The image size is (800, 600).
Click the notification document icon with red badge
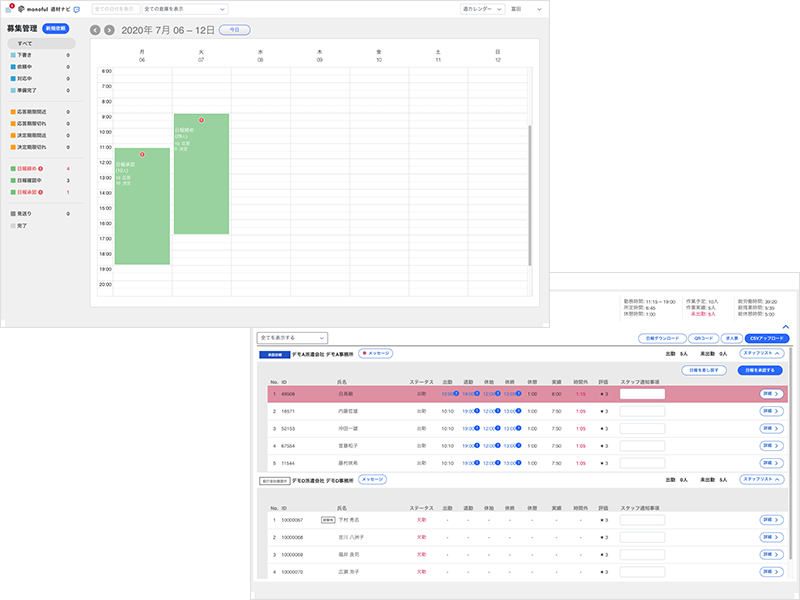pyautogui.click(x=9, y=8)
